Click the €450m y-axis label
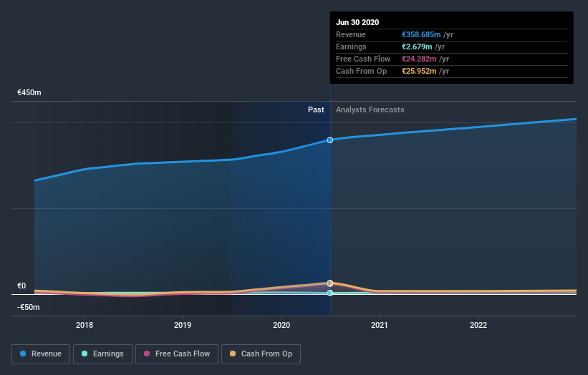 coord(29,92)
